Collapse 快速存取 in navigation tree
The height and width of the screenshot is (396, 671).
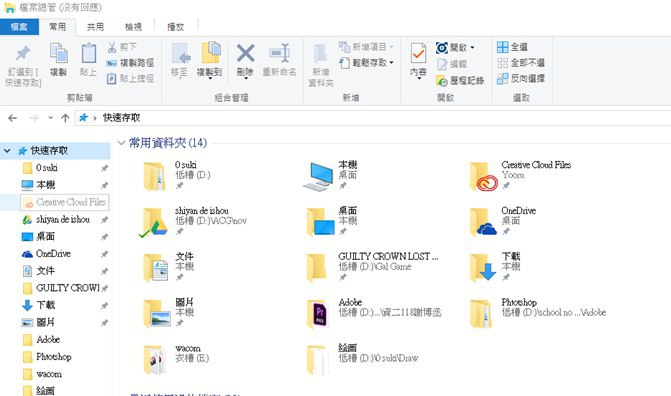coord(7,151)
